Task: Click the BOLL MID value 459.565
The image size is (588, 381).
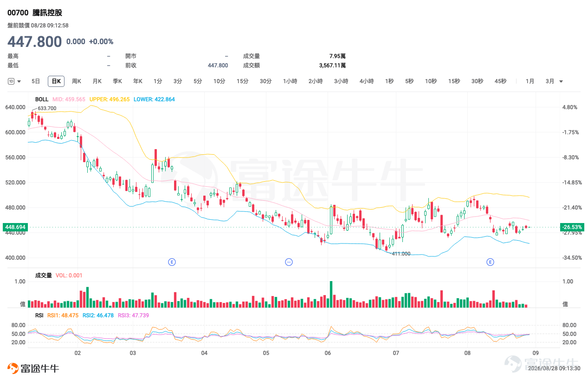Action: [69, 99]
